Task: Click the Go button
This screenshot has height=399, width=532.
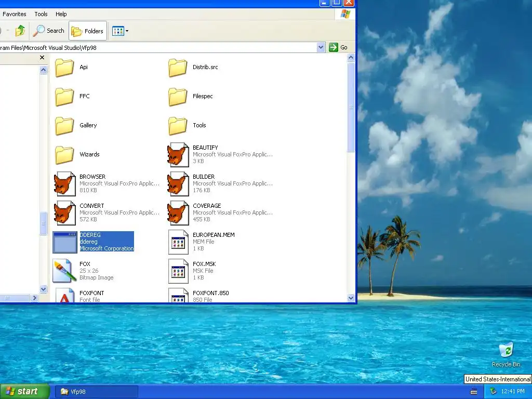Action: [x=339, y=47]
